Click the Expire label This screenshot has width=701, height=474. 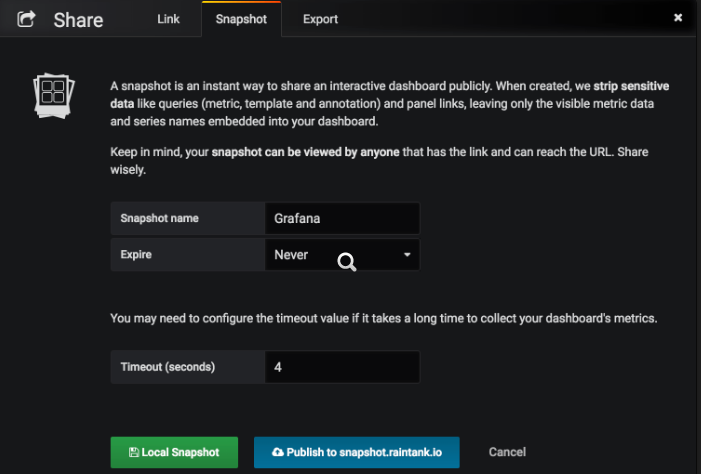[136, 255]
